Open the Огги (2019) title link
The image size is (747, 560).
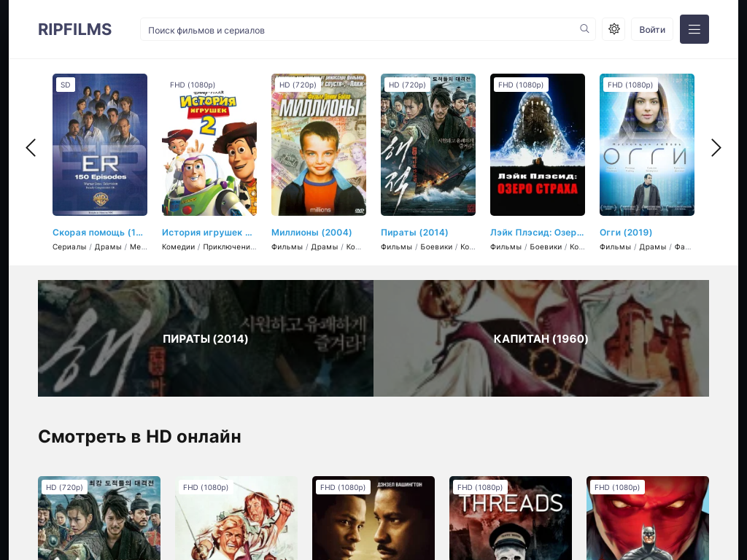(626, 233)
